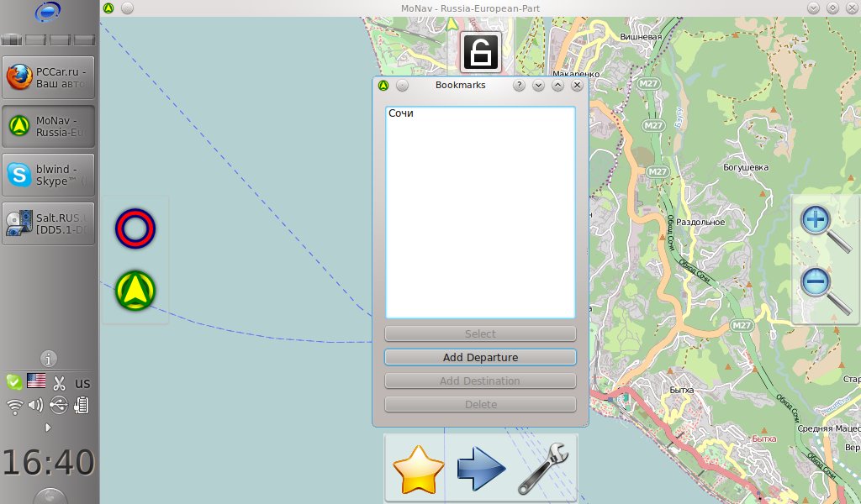This screenshot has height=504, width=861.
Task: Open settings with the wrench icon
Action: click(543, 469)
